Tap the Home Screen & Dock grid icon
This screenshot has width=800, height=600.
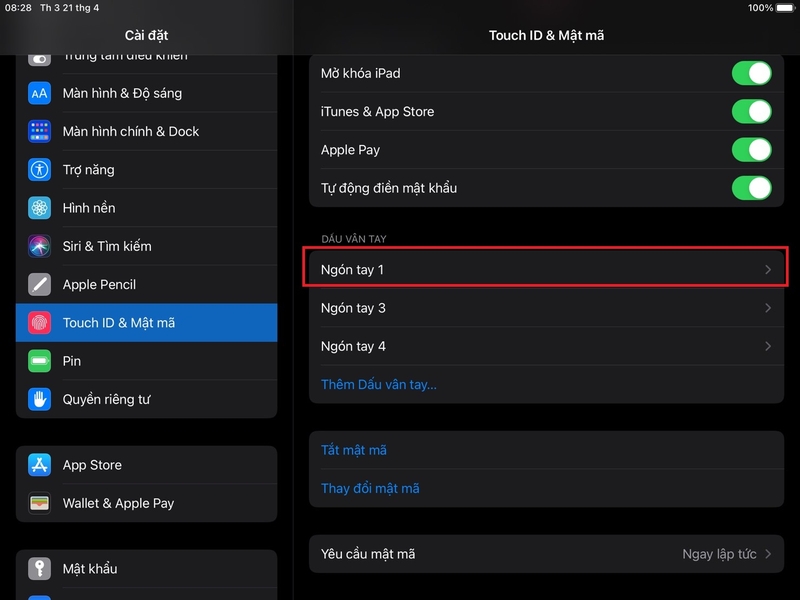pos(39,132)
